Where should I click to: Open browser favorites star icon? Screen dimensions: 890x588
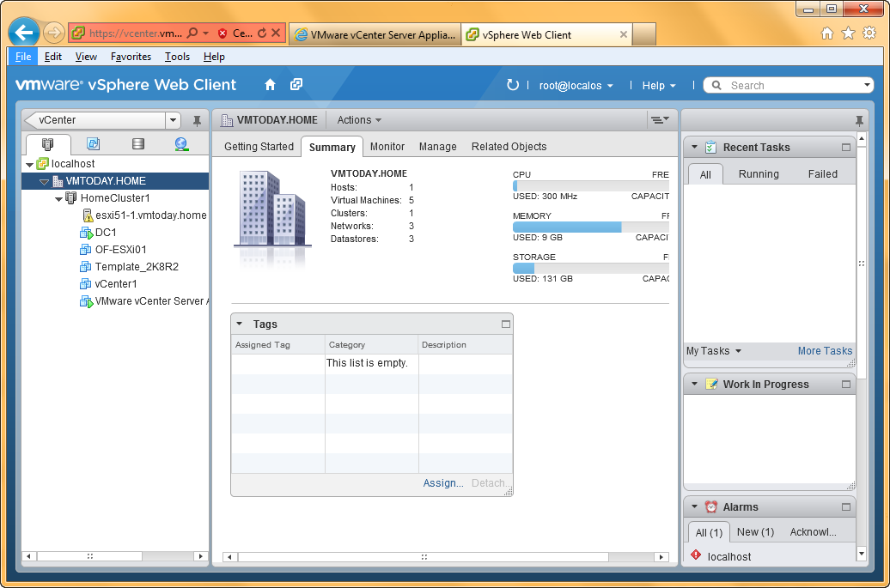[848, 33]
